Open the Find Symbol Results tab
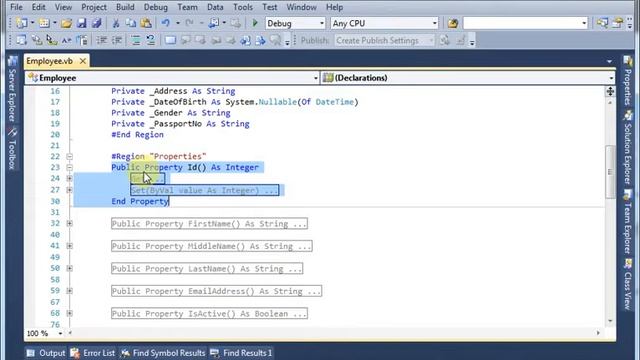The height and width of the screenshot is (360, 640). click(163, 353)
